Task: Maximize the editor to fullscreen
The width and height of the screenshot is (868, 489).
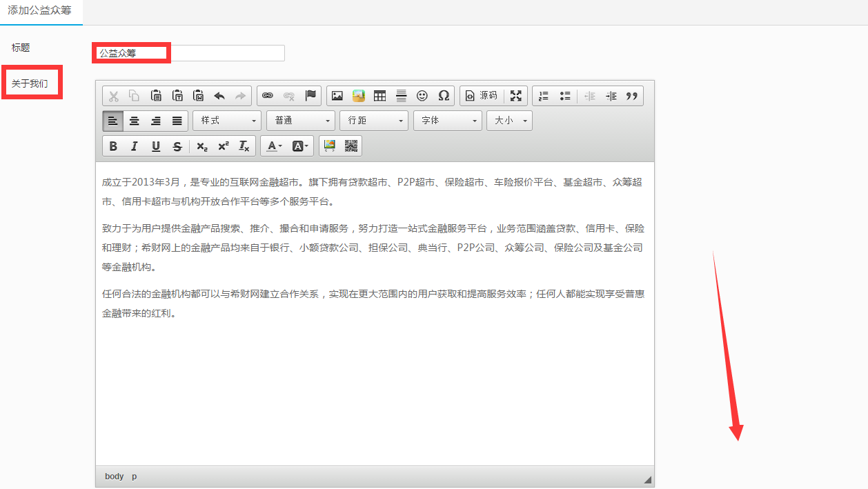Action: [515, 96]
